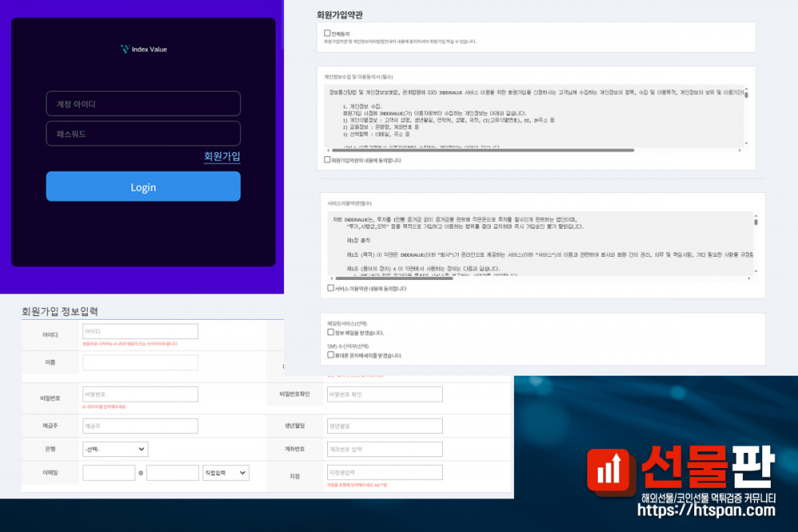Click the 선물판 red chart logo icon
The width and height of the screenshot is (798, 532).
pyautogui.click(x=612, y=470)
